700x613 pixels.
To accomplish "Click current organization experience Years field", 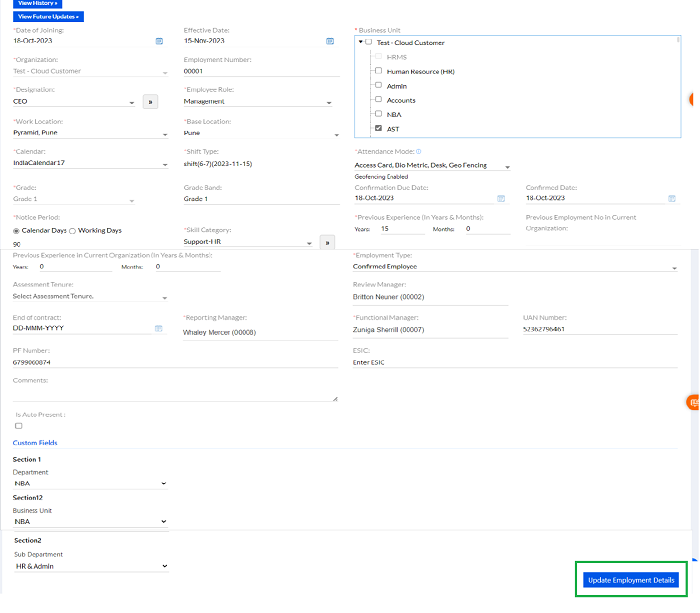I will click(x=75, y=267).
